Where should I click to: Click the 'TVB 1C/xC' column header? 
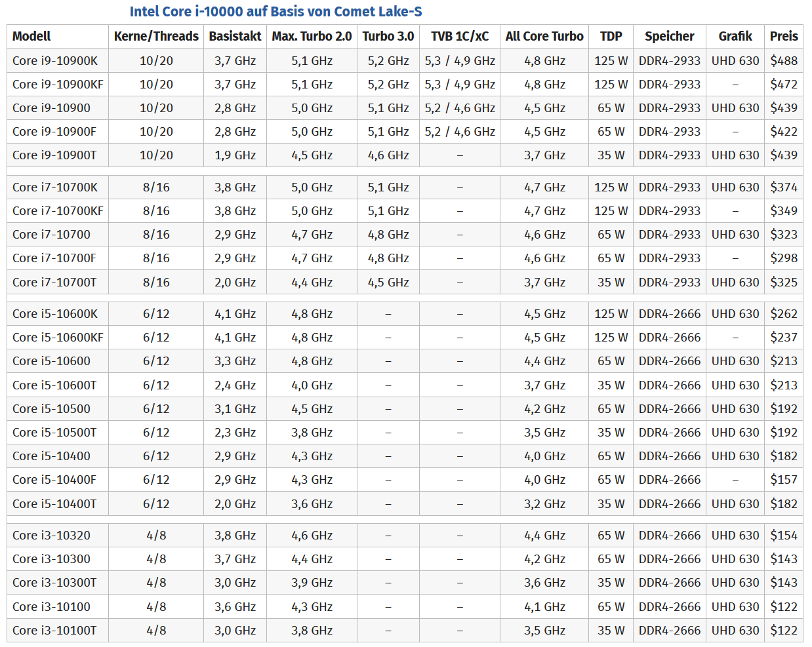click(460, 37)
